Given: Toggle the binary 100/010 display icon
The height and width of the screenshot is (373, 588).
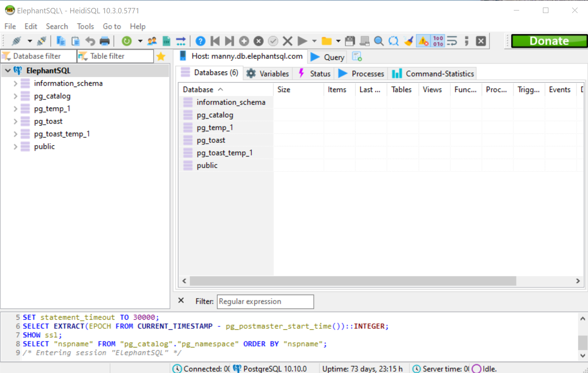Looking at the screenshot, I should click(x=438, y=41).
